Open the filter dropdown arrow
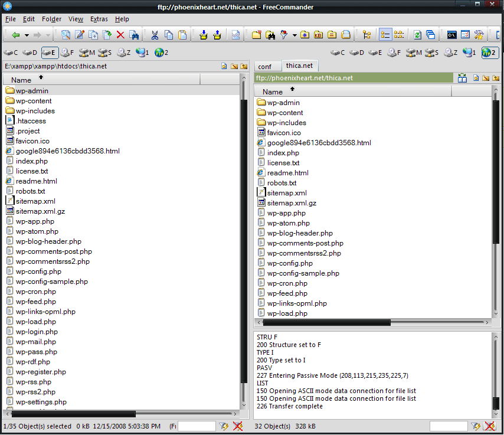504x435 pixels. (294, 35)
